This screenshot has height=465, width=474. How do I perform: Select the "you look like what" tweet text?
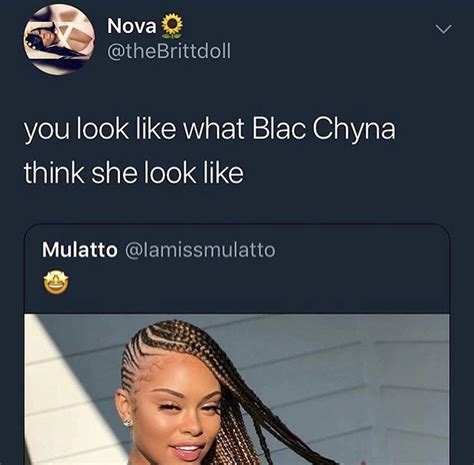(x=134, y=130)
